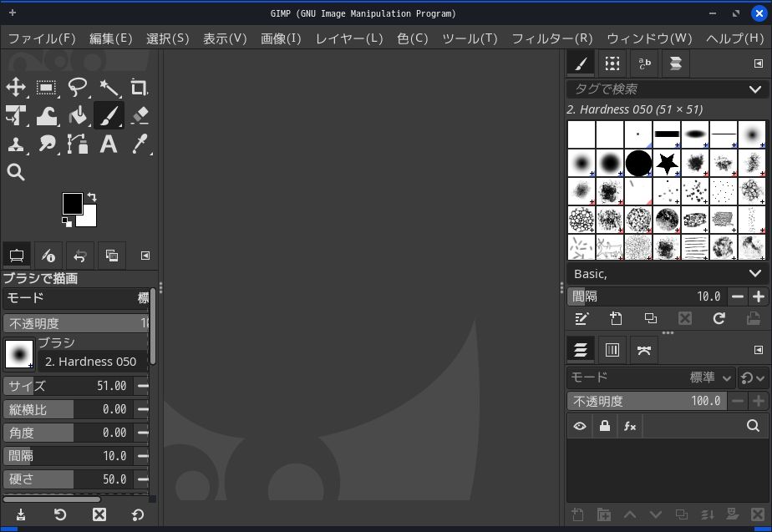Select the Move tool
The image size is (772, 532).
coord(16,88)
